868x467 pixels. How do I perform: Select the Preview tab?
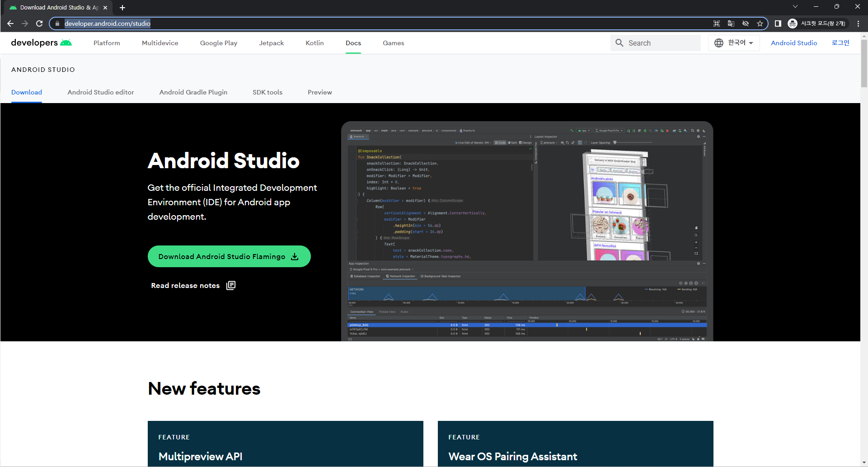tap(320, 92)
